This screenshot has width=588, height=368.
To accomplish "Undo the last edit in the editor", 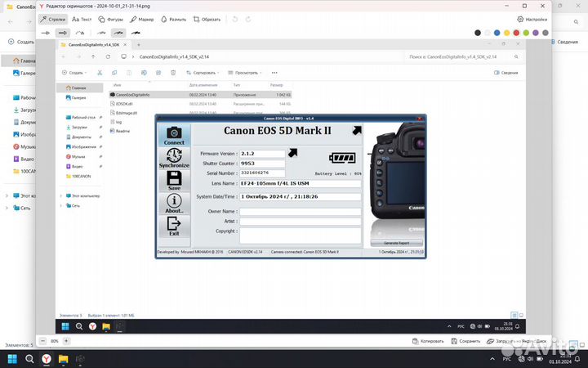I will 234,19.
